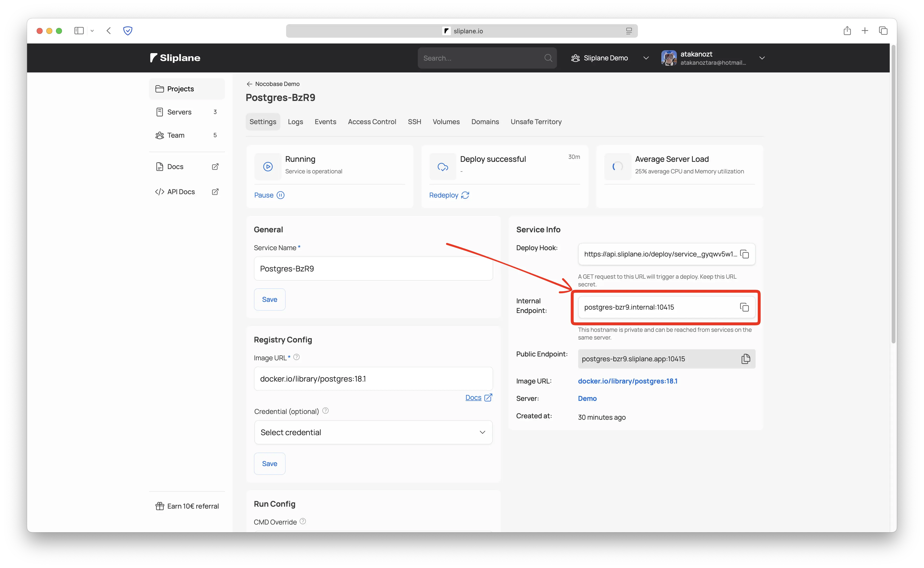Pause the running Postgres service
This screenshot has height=568, width=924.
[269, 195]
